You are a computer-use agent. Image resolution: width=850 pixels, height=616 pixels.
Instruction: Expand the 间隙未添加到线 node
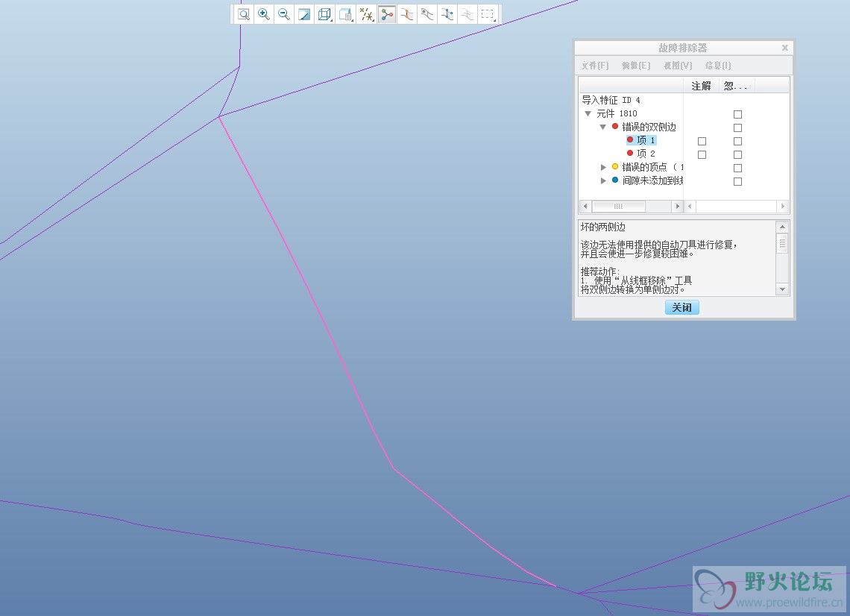(603, 180)
